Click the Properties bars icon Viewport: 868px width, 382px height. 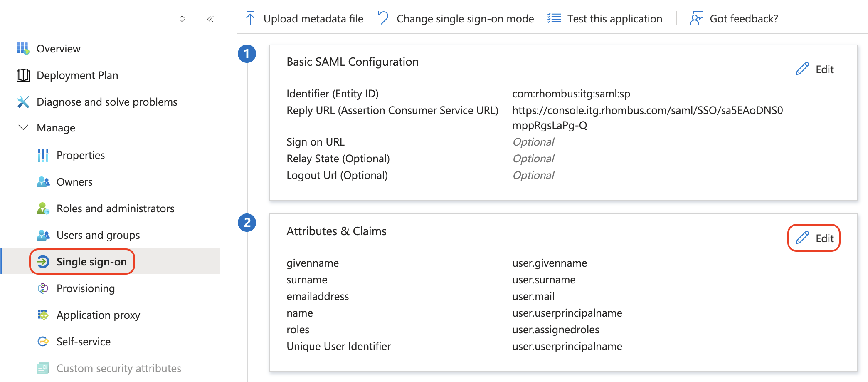point(43,155)
